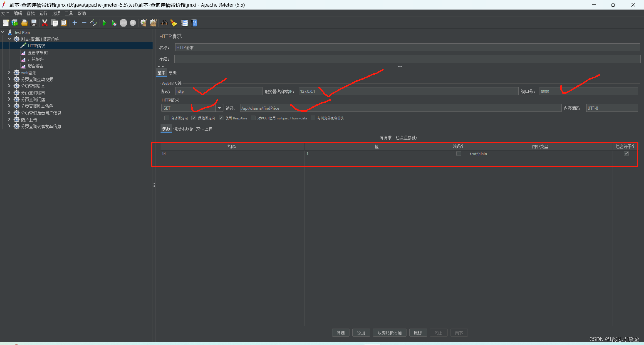Shut down test threads gracefully
The height and width of the screenshot is (345, 644).
(133, 23)
